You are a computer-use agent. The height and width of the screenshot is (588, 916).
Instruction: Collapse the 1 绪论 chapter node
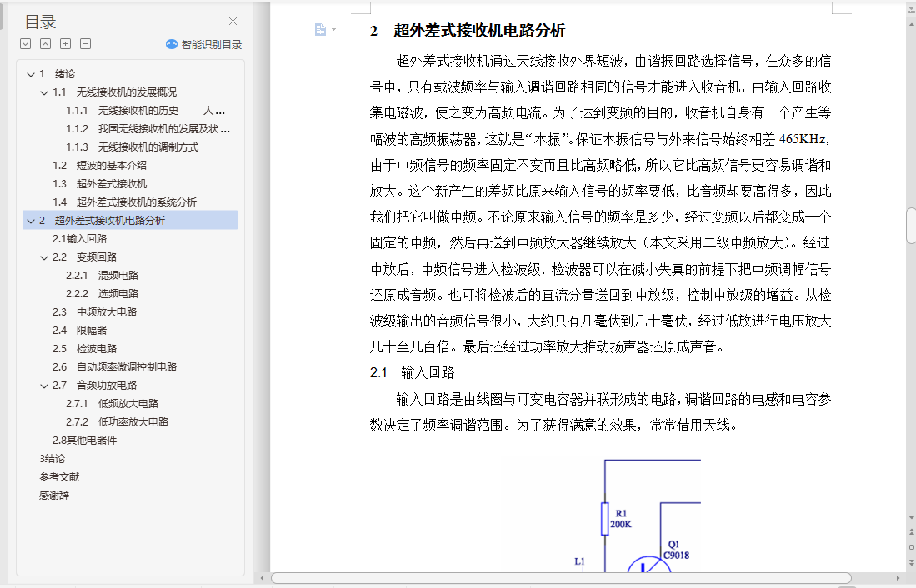point(30,74)
